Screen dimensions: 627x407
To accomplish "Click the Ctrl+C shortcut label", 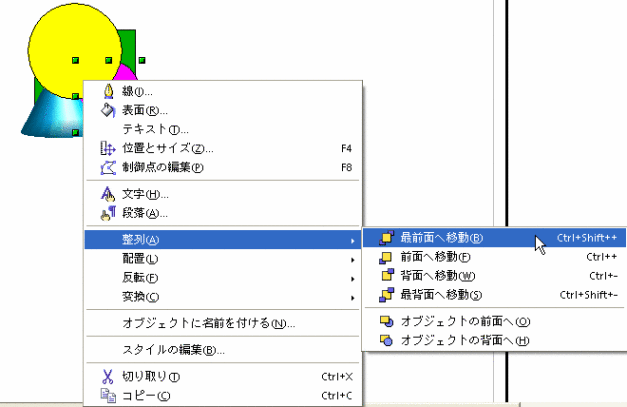I will pyautogui.click(x=337, y=396).
